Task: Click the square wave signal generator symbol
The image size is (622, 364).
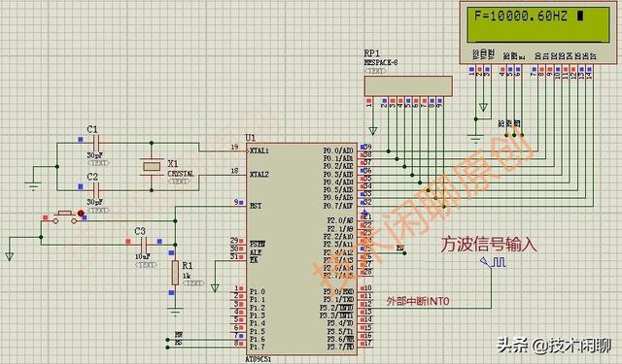Action: click(493, 262)
